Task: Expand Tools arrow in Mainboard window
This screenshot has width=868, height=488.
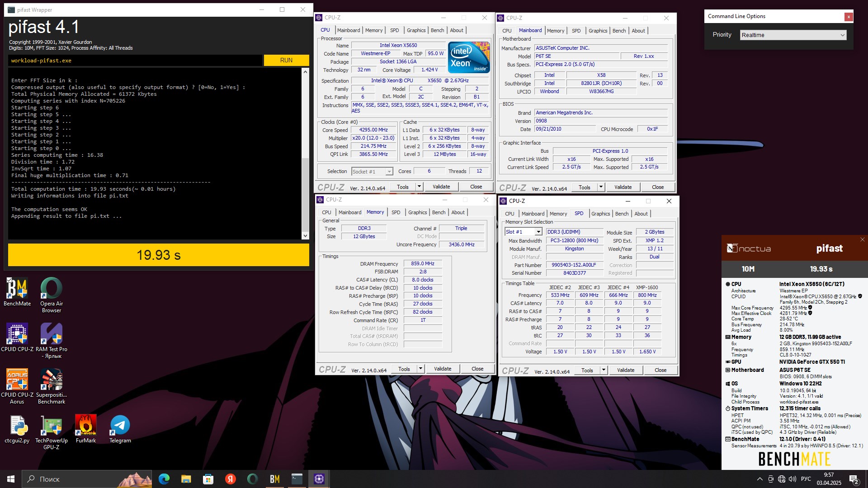Action: pyautogui.click(x=601, y=187)
